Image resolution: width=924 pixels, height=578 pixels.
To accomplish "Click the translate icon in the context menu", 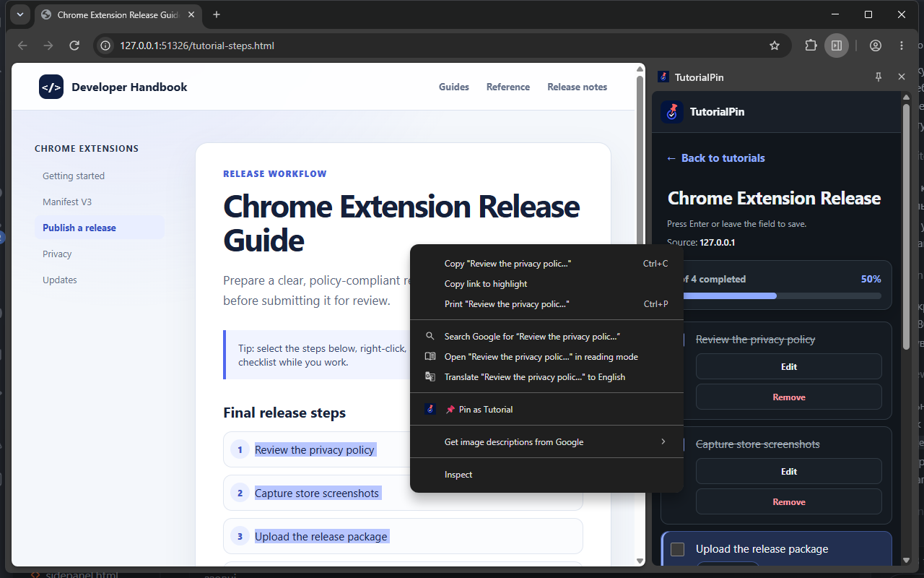I will pyautogui.click(x=430, y=377).
